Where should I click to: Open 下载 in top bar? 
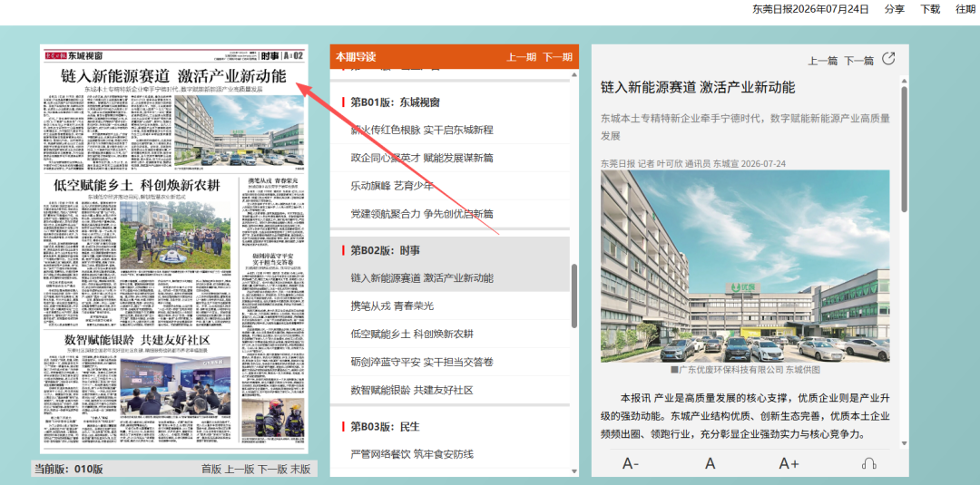click(x=930, y=9)
